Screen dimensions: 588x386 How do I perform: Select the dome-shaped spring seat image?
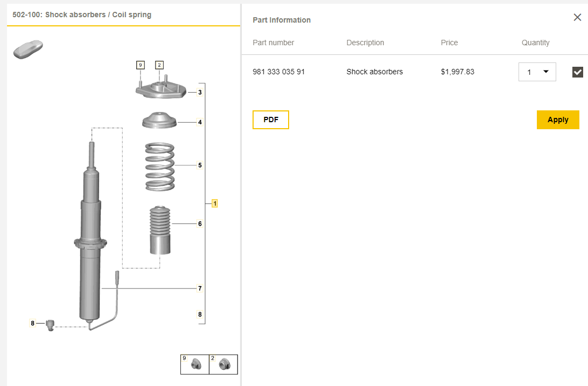[159, 120]
